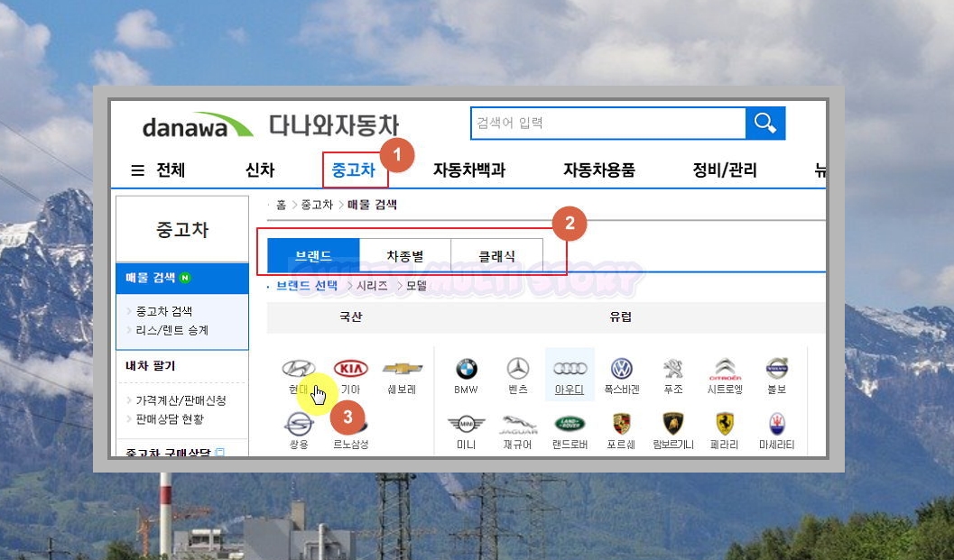Open the 정비/관리 menu
The height and width of the screenshot is (560, 954).
click(725, 170)
